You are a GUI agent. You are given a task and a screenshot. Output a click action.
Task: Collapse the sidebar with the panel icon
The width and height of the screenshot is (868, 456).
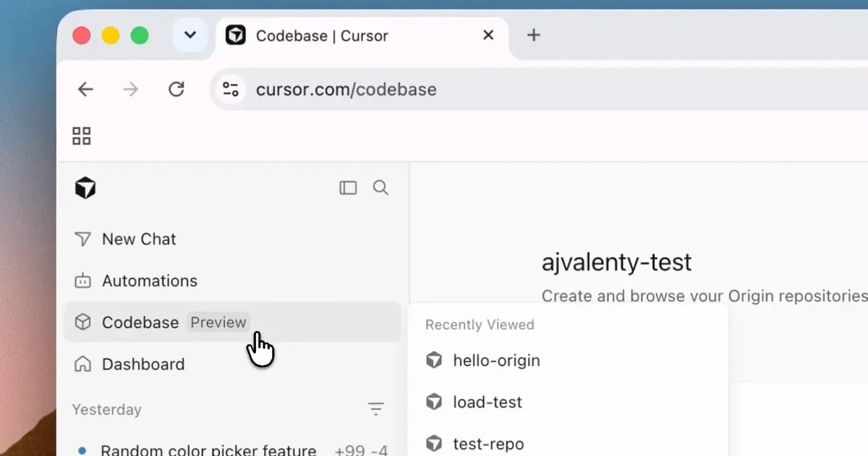pyautogui.click(x=348, y=188)
